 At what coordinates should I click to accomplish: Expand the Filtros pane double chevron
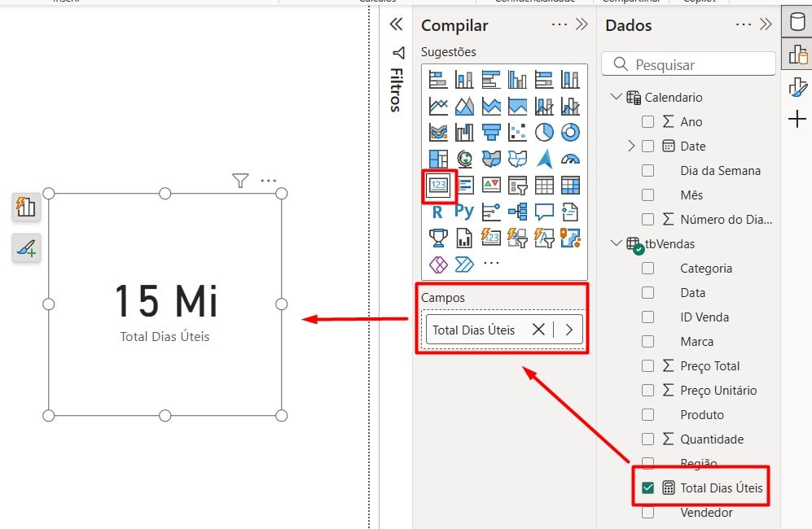click(396, 24)
